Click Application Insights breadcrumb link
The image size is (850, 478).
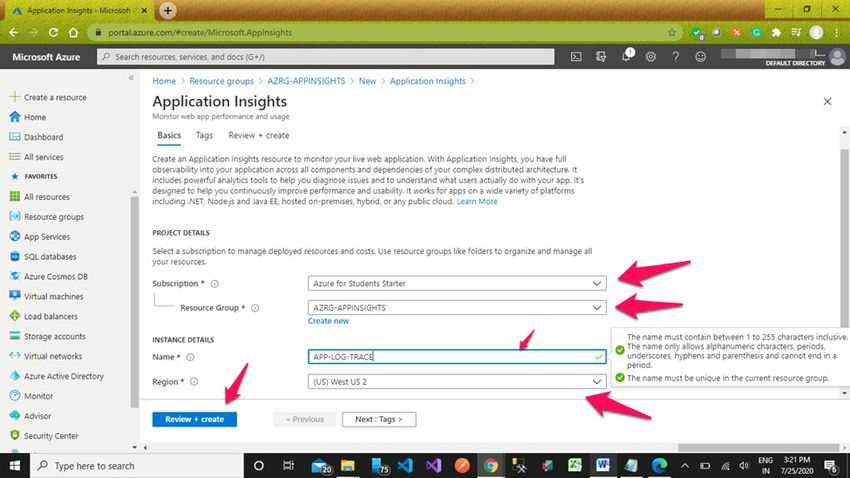tap(428, 81)
